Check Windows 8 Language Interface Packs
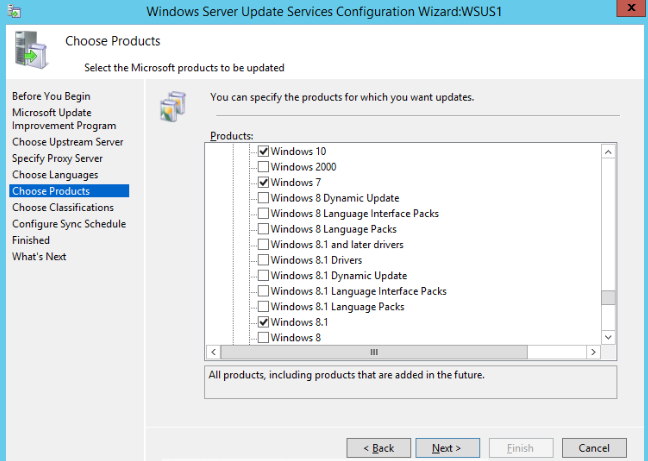The width and height of the screenshot is (648, 461). pos(263,213)
